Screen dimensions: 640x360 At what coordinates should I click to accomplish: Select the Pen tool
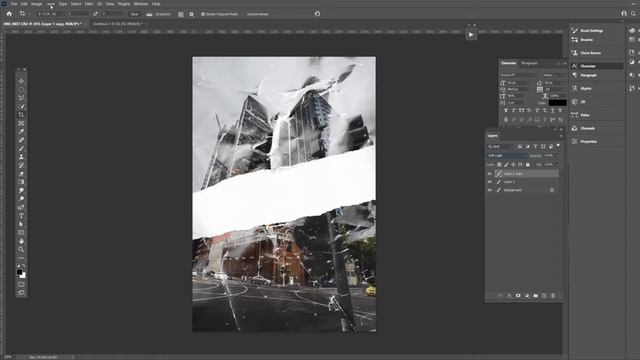21,207
